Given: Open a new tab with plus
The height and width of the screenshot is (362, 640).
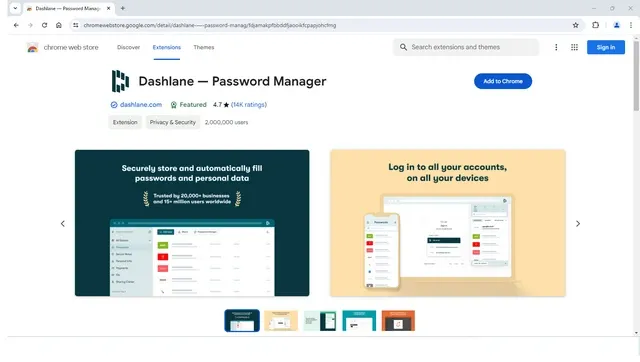Looking at the screenshot, I should (x=122, y=8).
